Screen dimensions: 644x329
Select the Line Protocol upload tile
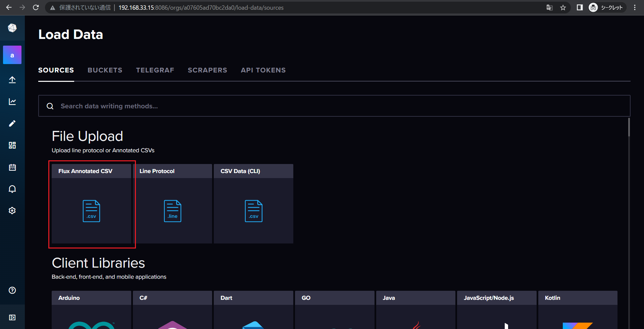[172, 204]
